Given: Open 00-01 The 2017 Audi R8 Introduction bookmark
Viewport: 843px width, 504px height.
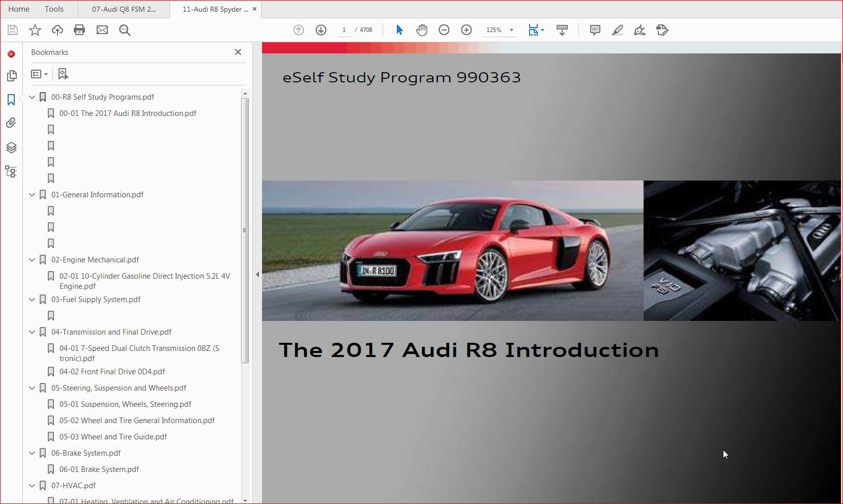Looking at the screenshot, I should [128, 113].
